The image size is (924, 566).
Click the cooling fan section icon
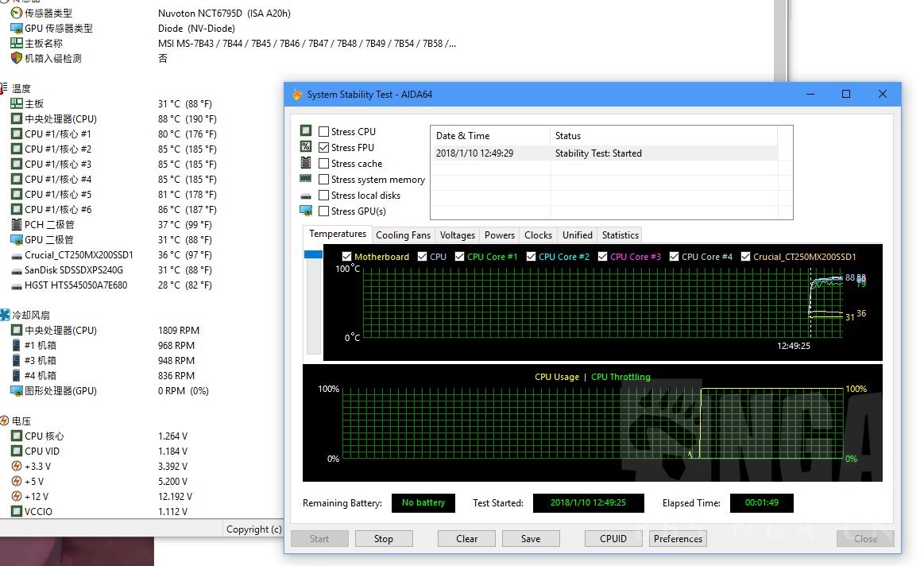5,316
